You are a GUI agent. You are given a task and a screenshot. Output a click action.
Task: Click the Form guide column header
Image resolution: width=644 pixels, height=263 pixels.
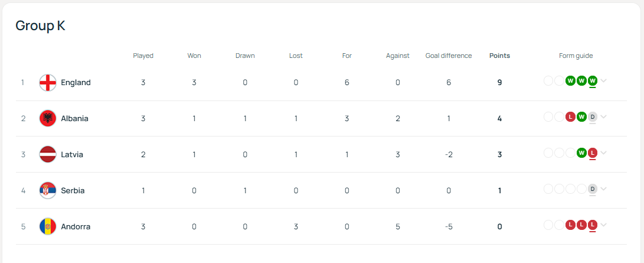(576, 56)
